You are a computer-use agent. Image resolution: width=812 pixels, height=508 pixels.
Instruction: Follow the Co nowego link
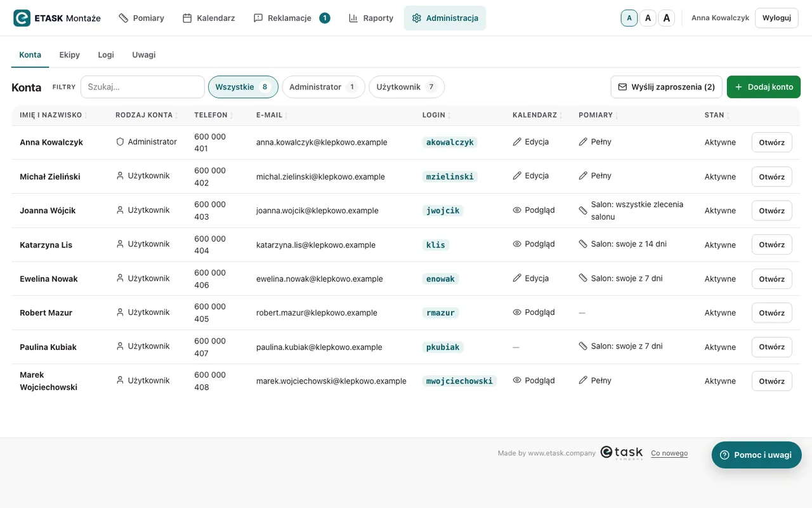click(669, 453)
